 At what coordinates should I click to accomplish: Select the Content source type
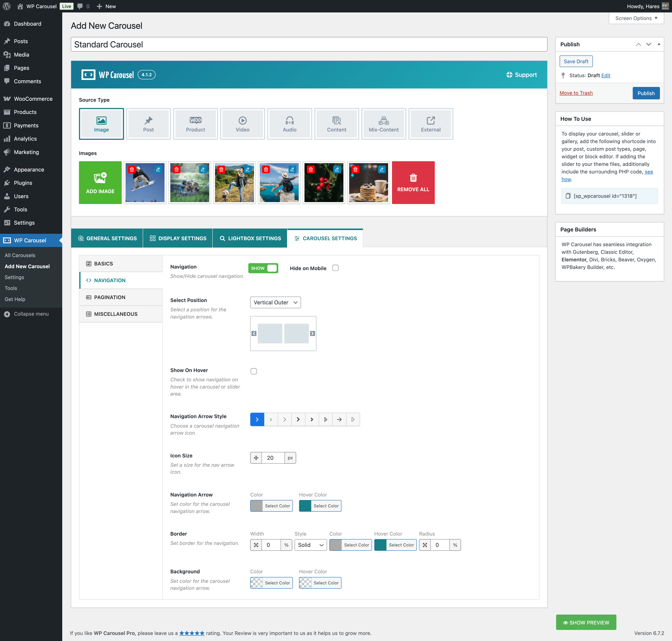coord(337,124)
